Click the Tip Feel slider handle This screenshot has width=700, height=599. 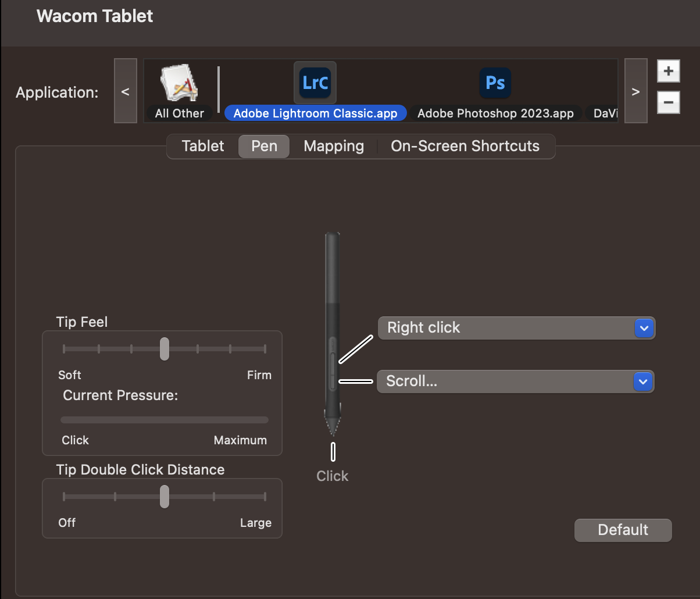pos(165,349)
